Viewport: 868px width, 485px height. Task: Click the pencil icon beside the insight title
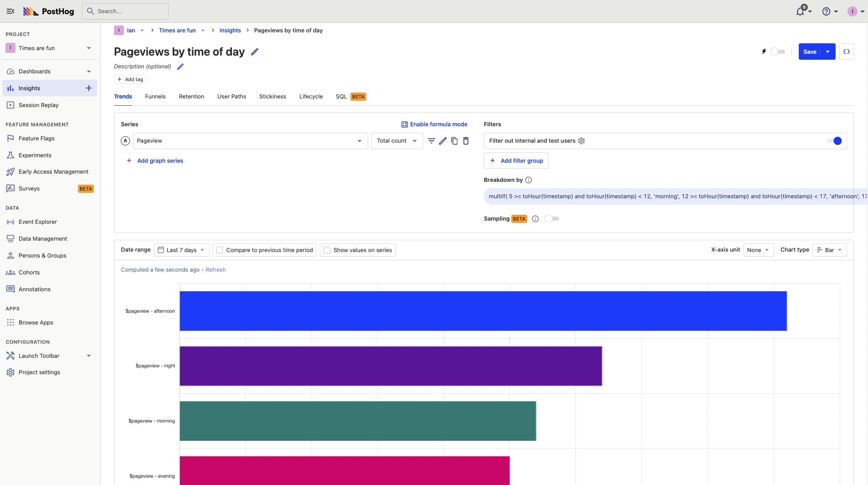[255, 52]
